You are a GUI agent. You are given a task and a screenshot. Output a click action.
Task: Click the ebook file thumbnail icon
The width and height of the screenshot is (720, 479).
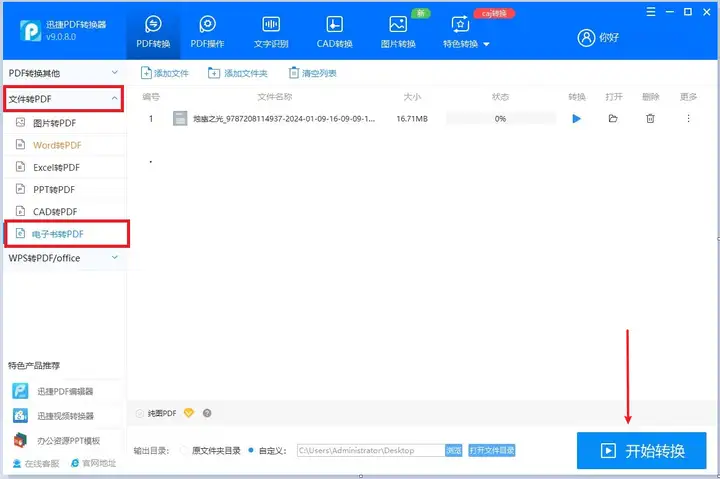[x=180, y=118]
